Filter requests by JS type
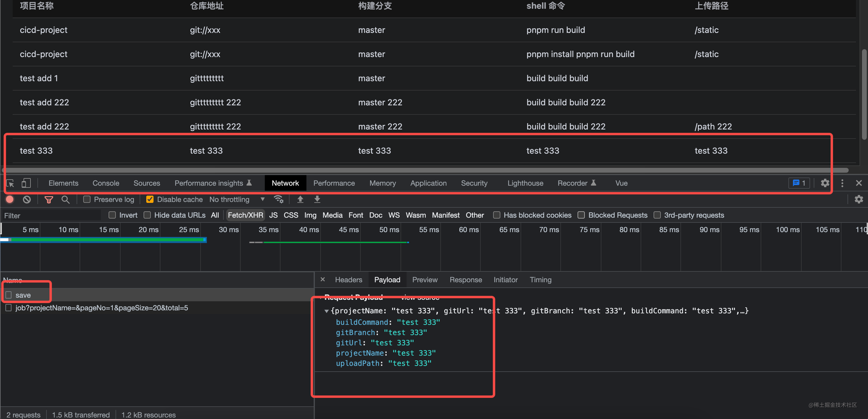Image resolution: width=868 pixels, height=419 pixels. tap(273, 215)
